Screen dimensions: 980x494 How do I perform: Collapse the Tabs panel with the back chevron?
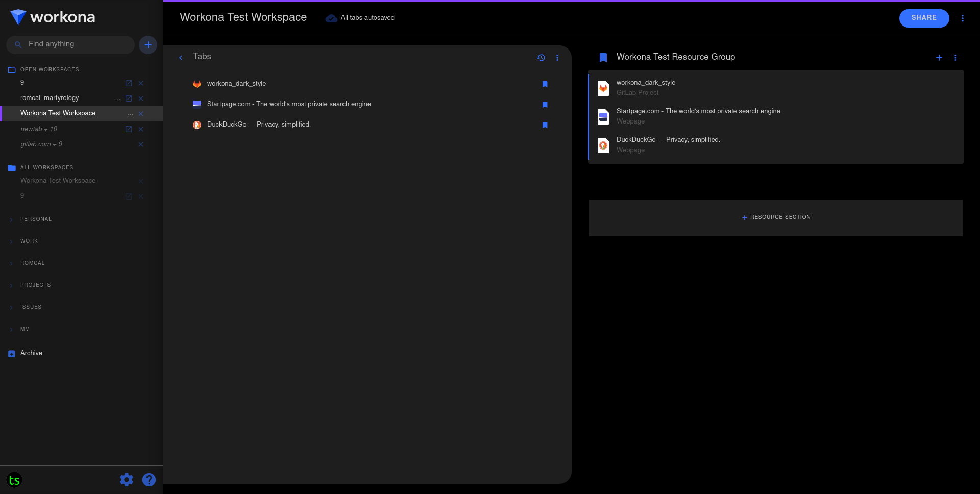click(x=181, y=58)
